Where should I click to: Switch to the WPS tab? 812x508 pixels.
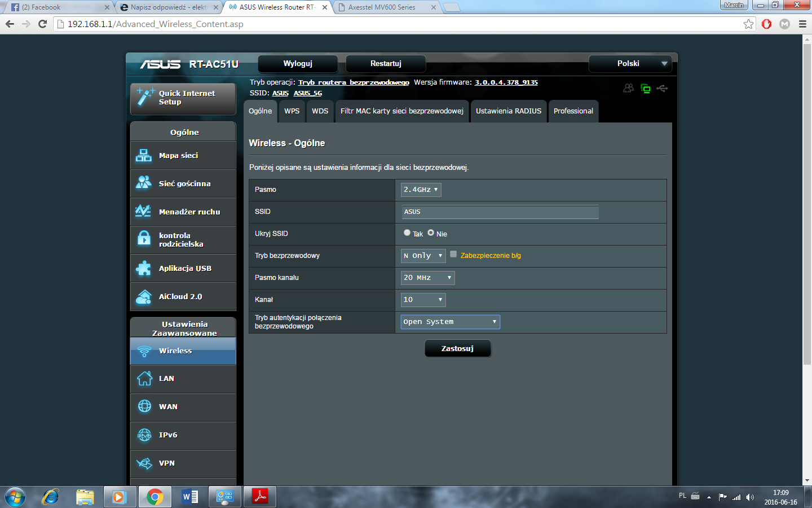click(x=292, y=111)
